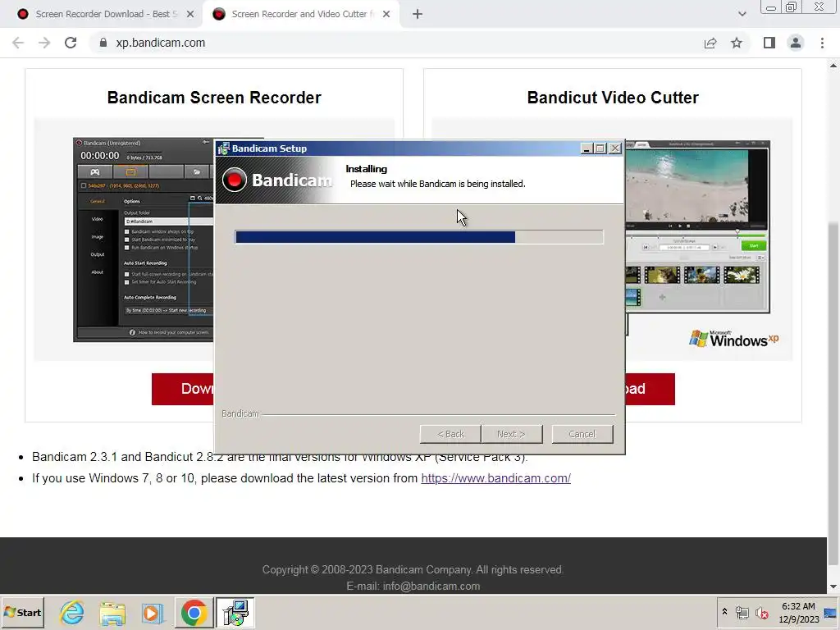This screenshot has height=630, width=840.
Task: Click the info@bandicam.com email text
Action: 431,586
